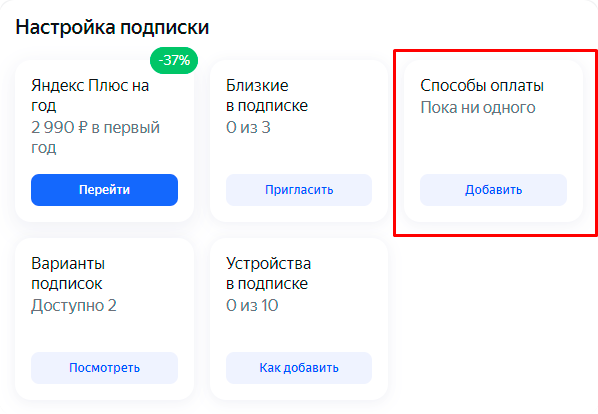Click the 0 из 3 members counter

coord(248,127)
